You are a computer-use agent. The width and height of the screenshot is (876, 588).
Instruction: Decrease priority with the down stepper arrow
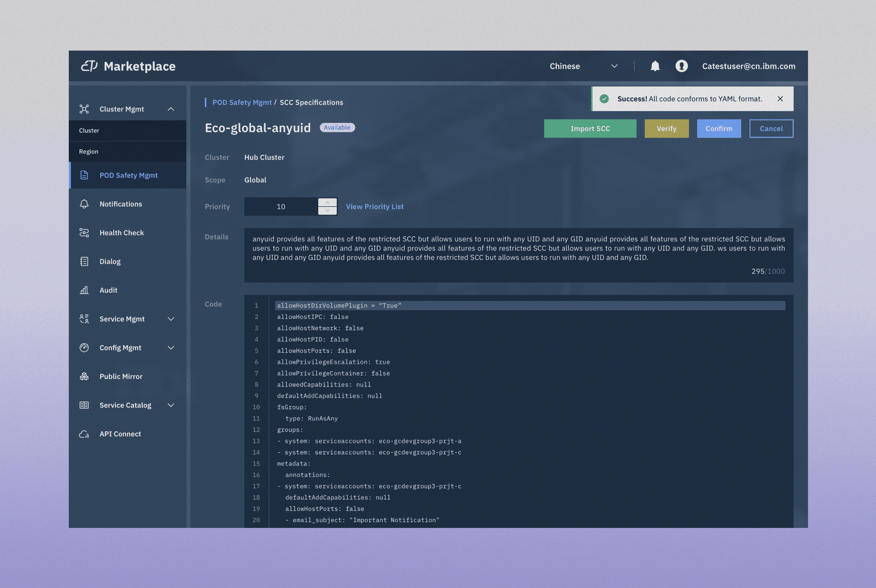coord(327,211)
